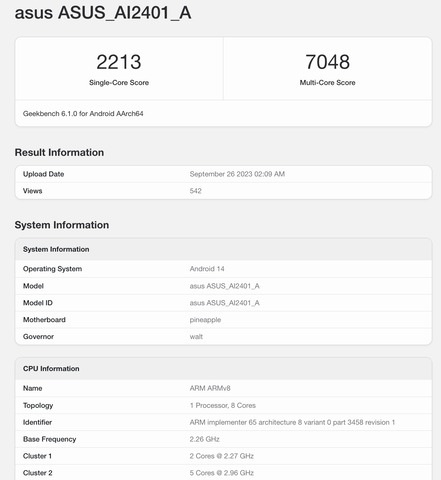The width and height of the screenshot is (441, 480).
Task: Select the 2 Cores @ 2.27 GHz value
Action: pyautogui.click(x=222, y=456)
